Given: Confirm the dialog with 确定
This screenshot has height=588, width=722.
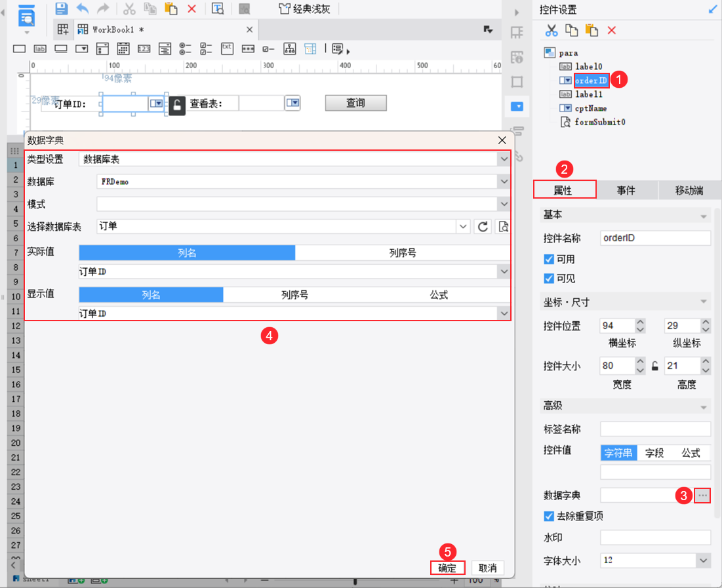Looking at the screenshot, I should coord(447,568).
